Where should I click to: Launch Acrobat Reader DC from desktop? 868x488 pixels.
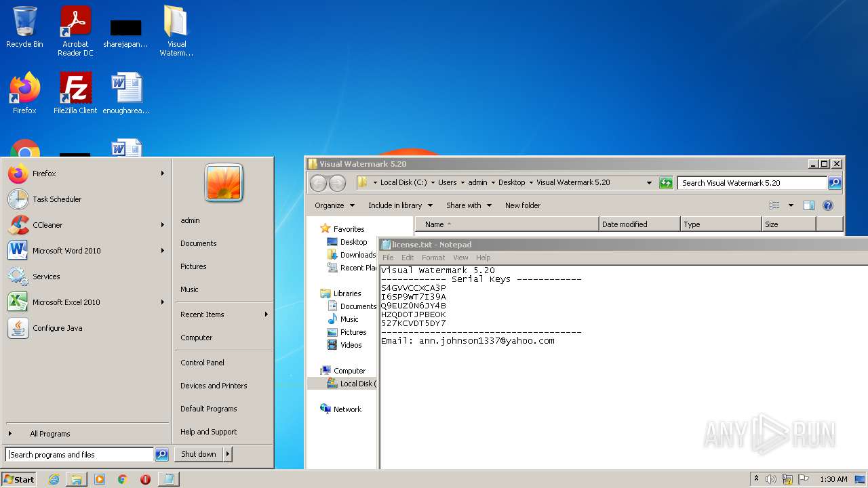coord(75,31)
